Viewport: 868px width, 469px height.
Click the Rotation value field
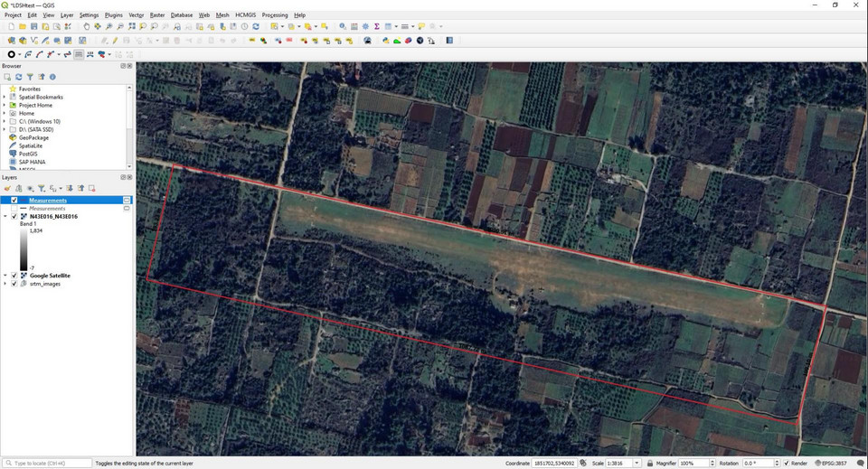(x=758, y=463)
